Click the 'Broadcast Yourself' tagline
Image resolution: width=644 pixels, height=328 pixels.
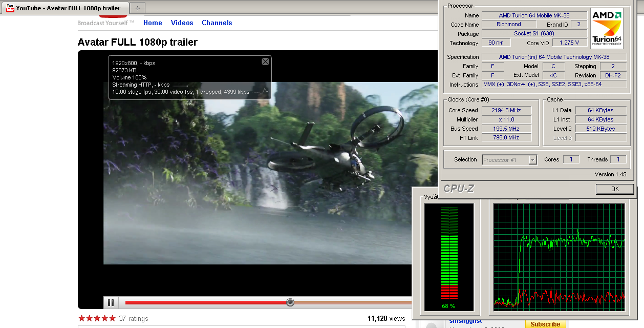point(105,23)
